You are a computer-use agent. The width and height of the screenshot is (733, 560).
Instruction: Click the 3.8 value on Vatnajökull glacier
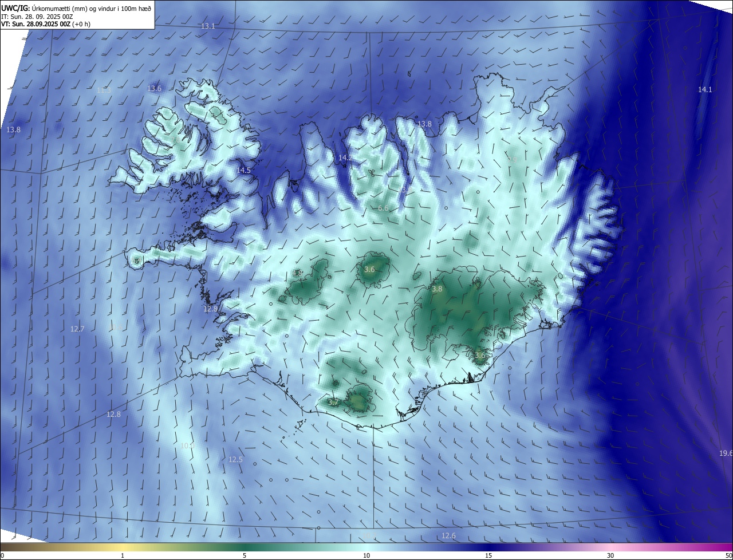point(437,290)
